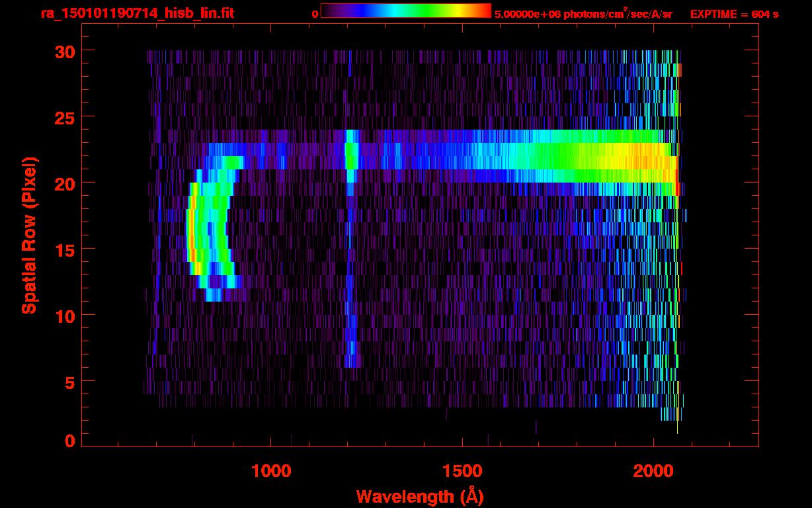Image resolution: width=812 pixels, height=508 pixels.
Task: Click the rainbow color scale bar
Action: (x=405, y=11)
